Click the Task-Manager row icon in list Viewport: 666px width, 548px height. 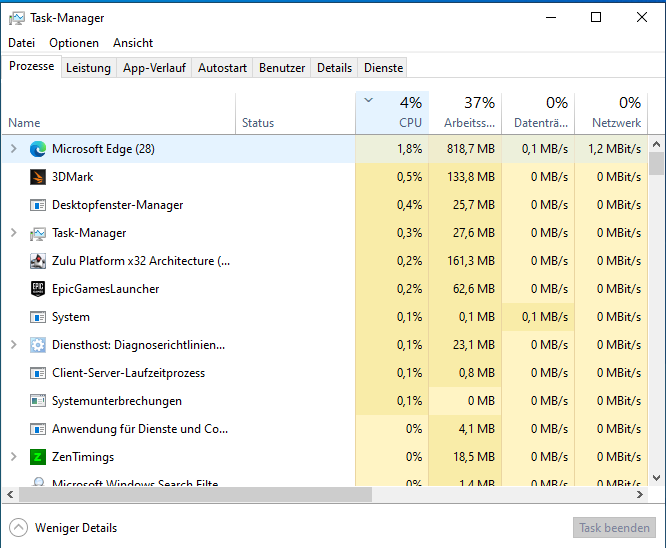[x=38, y=233]
